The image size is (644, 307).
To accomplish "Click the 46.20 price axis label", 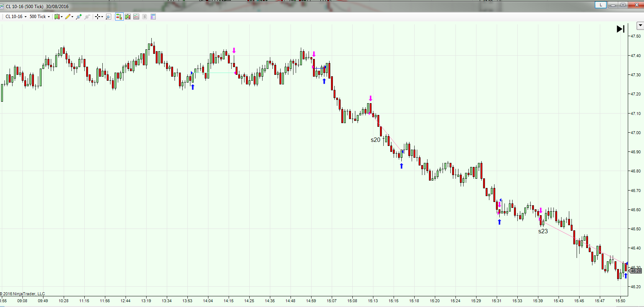I will coord(636,287).
